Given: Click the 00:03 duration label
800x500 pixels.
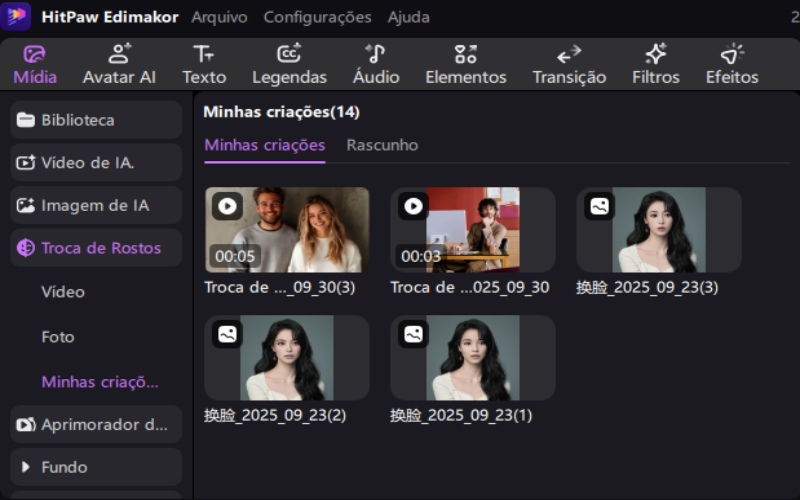Looking at the screenshot, I should pyautogui.click(x=421, y=256).
